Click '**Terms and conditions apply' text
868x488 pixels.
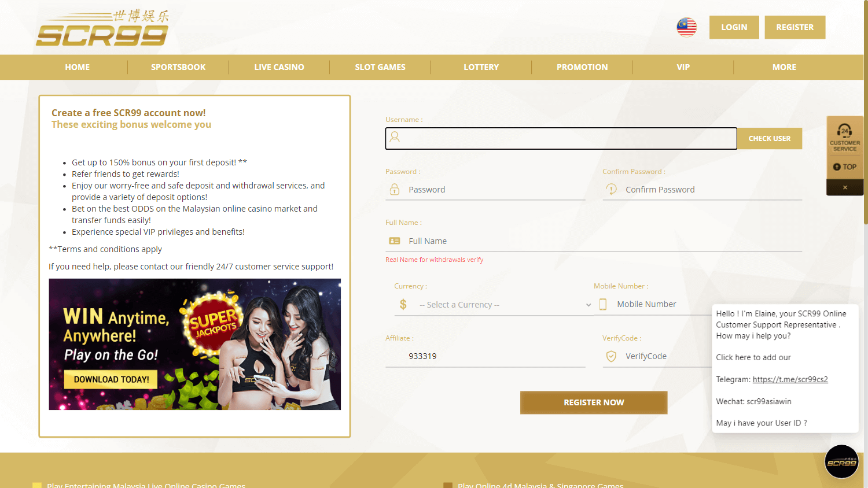pos(105,249)
